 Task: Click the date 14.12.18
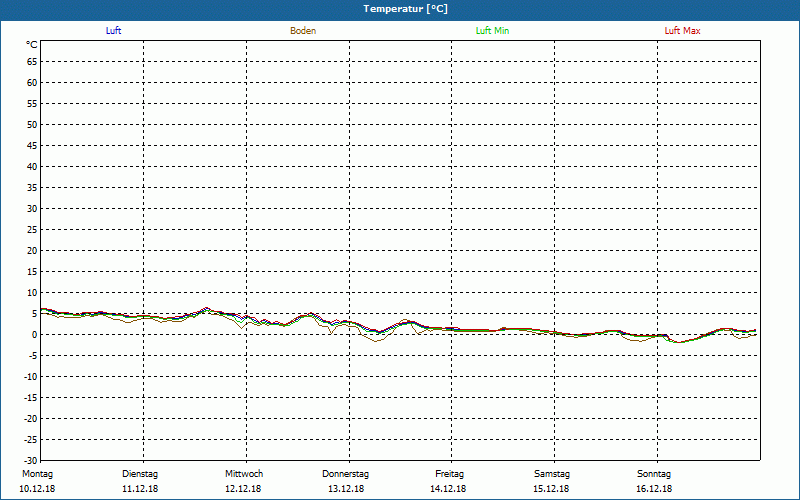[x=448, y=489]
